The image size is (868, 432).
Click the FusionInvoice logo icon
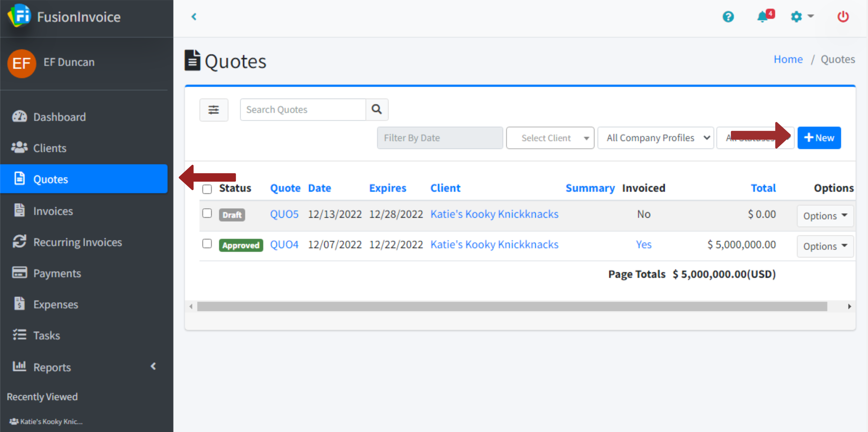pos(19,15)
